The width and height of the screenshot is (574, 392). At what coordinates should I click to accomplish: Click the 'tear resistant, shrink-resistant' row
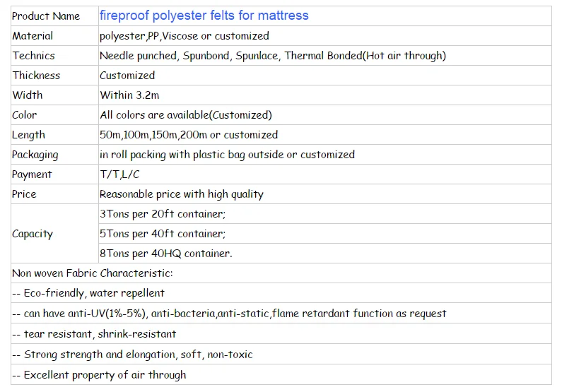pyautogui.click(x=94, y=334)
